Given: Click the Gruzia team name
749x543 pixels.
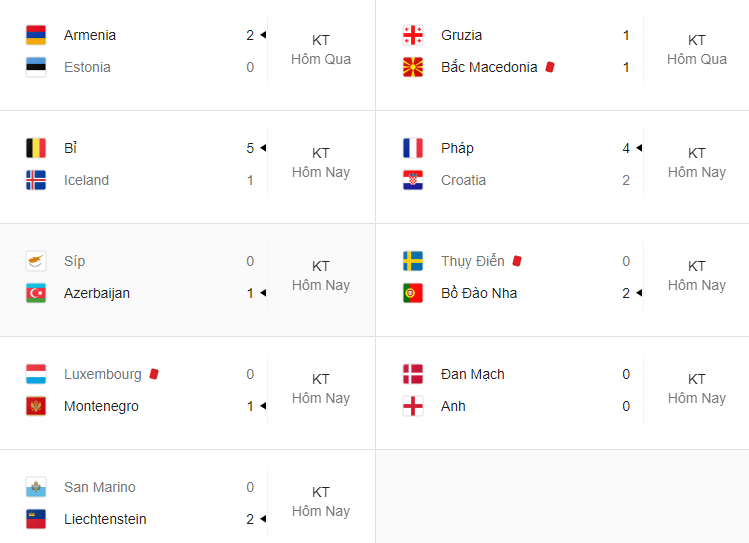Looking at the screenshot, I should pyautogui.click(x=461, y=35).
